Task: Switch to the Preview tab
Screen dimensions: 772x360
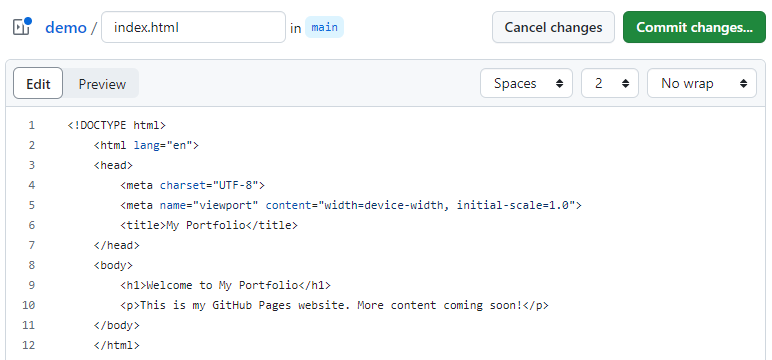Action: click(x=102, y=84)
